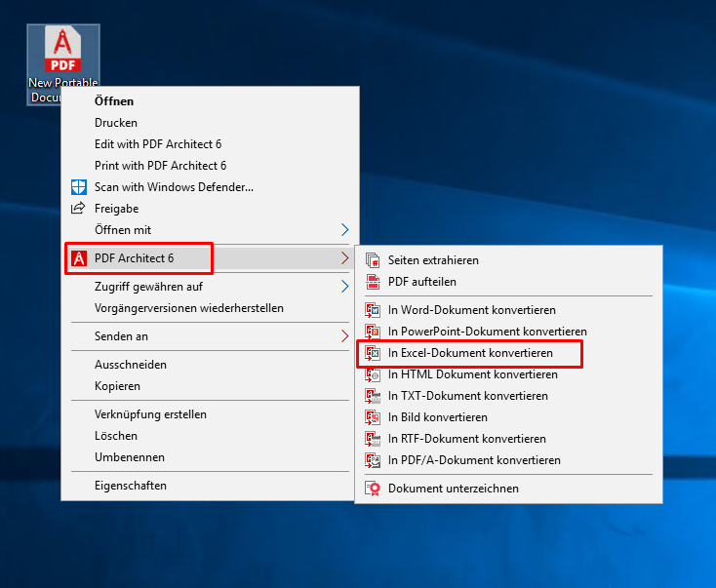This screenshot has width=716, height=588.
Task: Choose the Freigabe menu entry
Action: click(210, 209)
